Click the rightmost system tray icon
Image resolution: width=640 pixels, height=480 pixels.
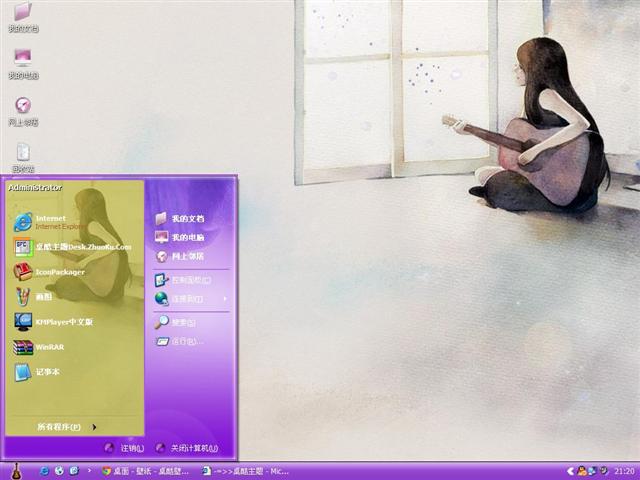[x=604, y=471]
